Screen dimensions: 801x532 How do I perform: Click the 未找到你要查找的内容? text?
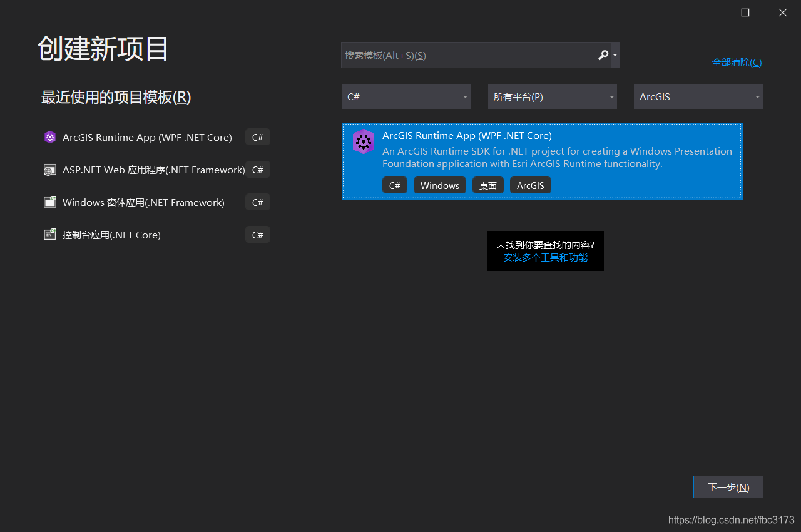coord(545,245)
